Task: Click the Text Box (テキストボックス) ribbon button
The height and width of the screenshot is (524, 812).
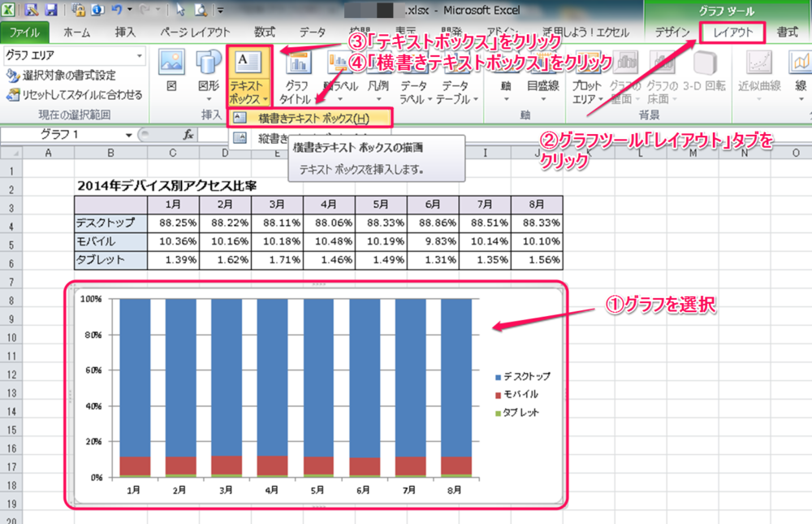Action: [248, 76]
